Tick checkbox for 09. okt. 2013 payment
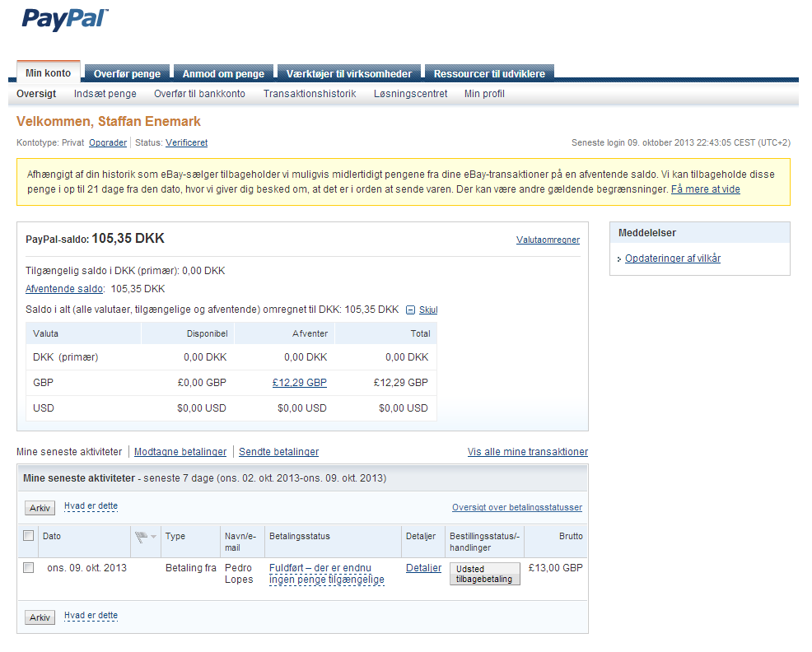 29,568
